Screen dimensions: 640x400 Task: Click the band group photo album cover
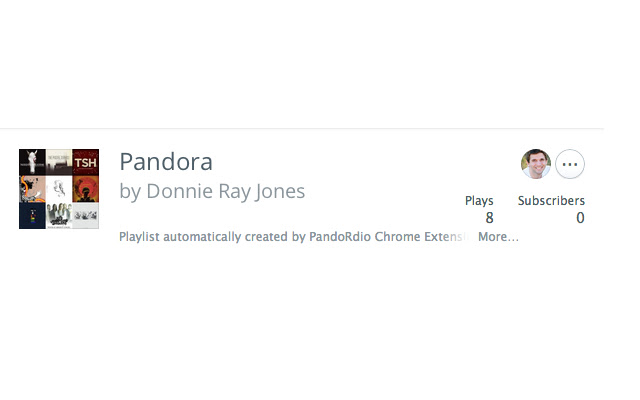click(59, 215)
